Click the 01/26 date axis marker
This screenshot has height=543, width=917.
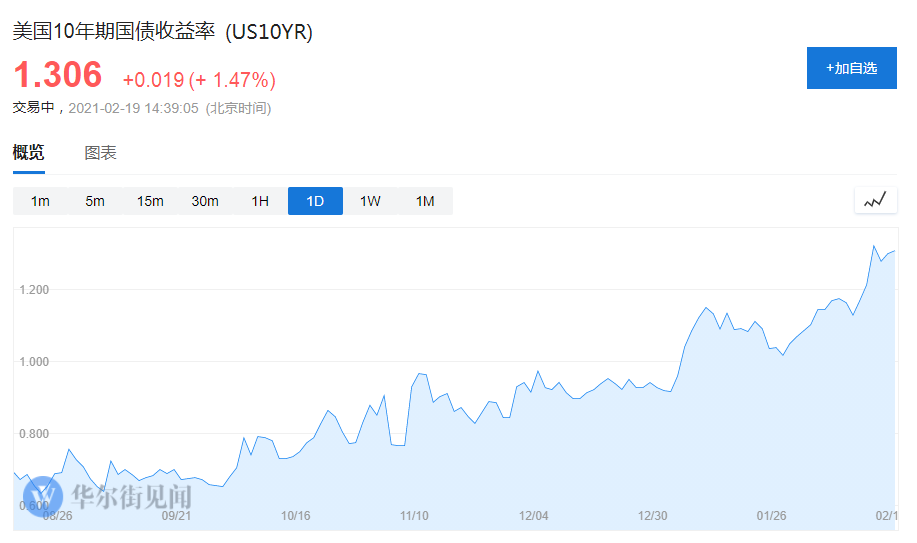point(771,516)
